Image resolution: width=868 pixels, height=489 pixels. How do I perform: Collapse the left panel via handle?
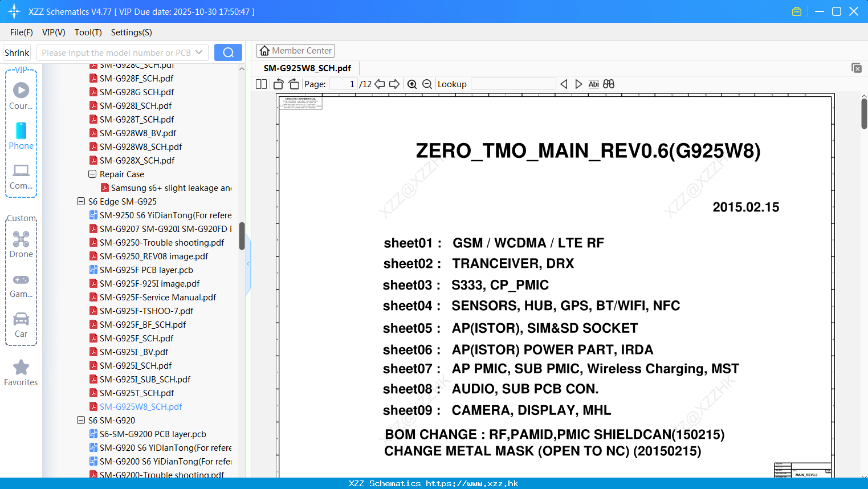click(x=248, y=264)
